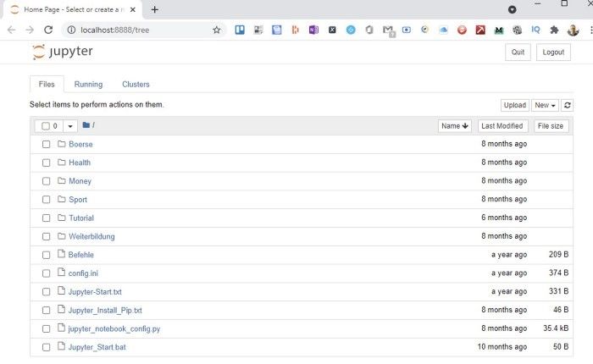Tick the checkbox for Money folder
593x364 pixels.
[46, 181]
